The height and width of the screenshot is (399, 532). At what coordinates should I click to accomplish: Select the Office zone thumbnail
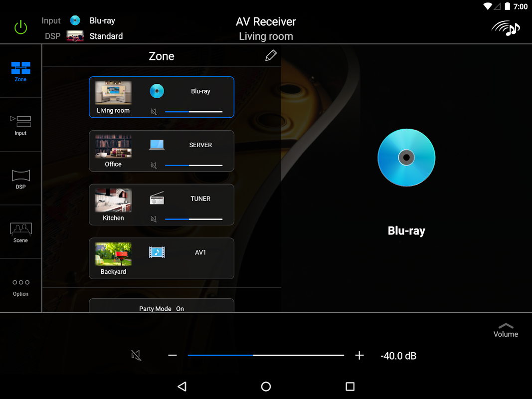click(113, 146)
